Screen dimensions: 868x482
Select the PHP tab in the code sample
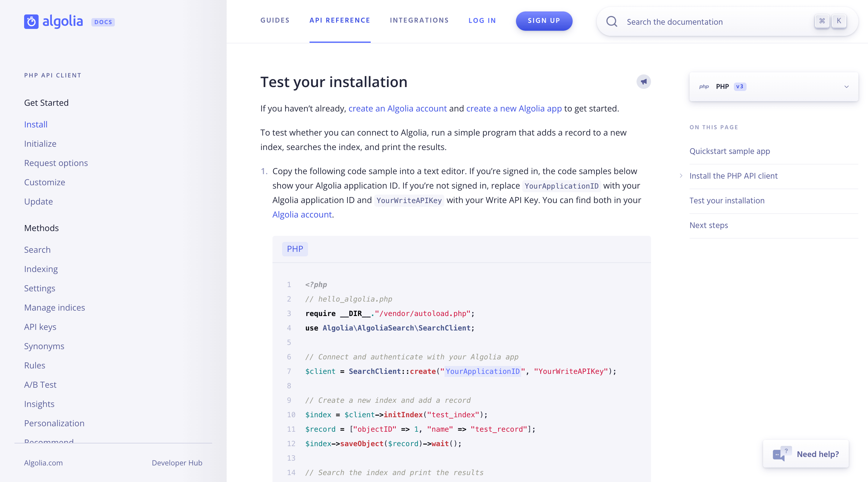[295, 249]
